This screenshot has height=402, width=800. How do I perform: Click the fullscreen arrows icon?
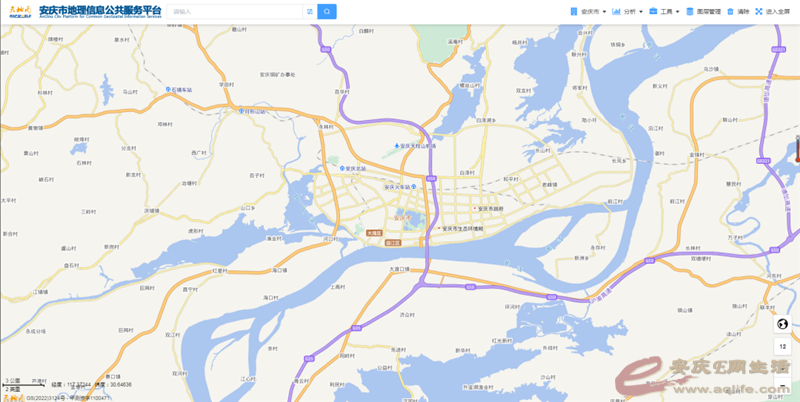[x=759, y=11]
